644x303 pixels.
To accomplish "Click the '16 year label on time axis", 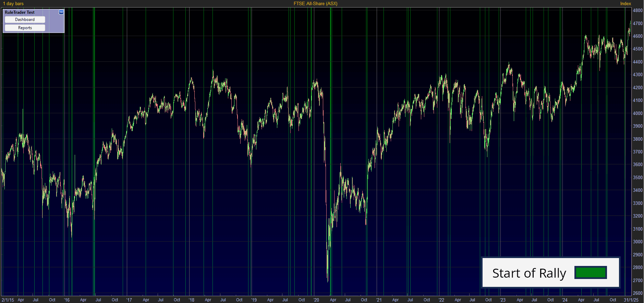I will tap(66, 300).
